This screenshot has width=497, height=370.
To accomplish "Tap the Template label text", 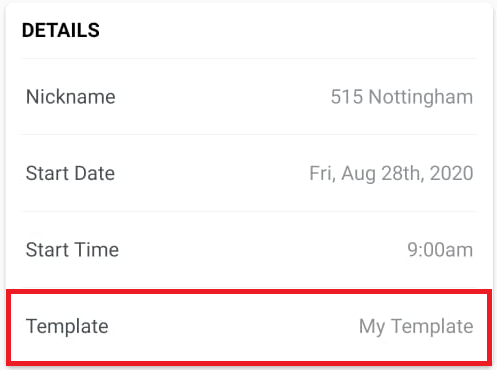I will pyautogui.click(x=67, y=326).
